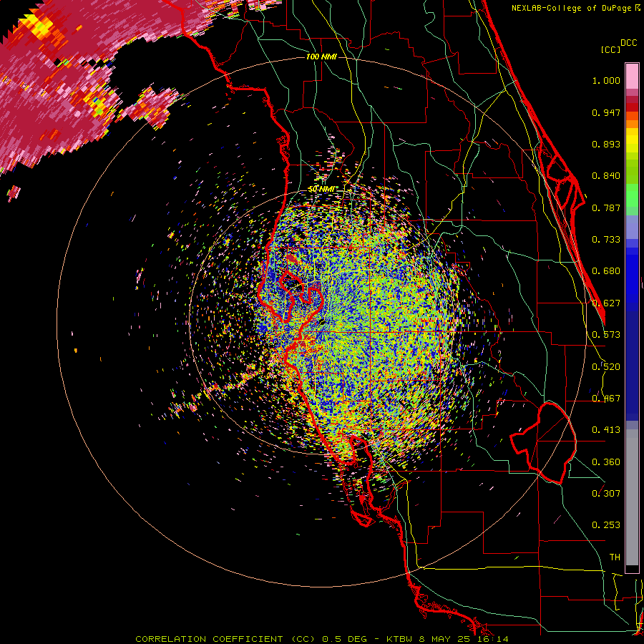Click the 0.947 legend value
Viewport: 644px width, 644px height.
pyautogui.click(x=606, y=112)
